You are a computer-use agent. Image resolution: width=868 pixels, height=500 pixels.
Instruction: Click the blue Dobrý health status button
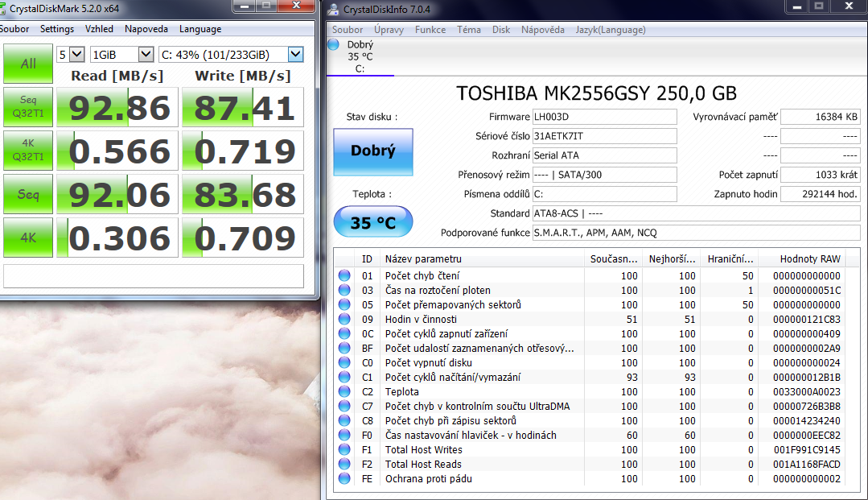[x=373, y=152]
